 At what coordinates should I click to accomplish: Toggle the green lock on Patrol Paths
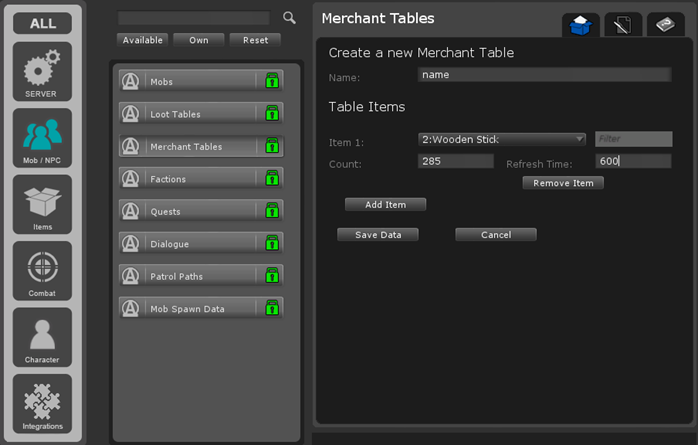pos(270,276)
